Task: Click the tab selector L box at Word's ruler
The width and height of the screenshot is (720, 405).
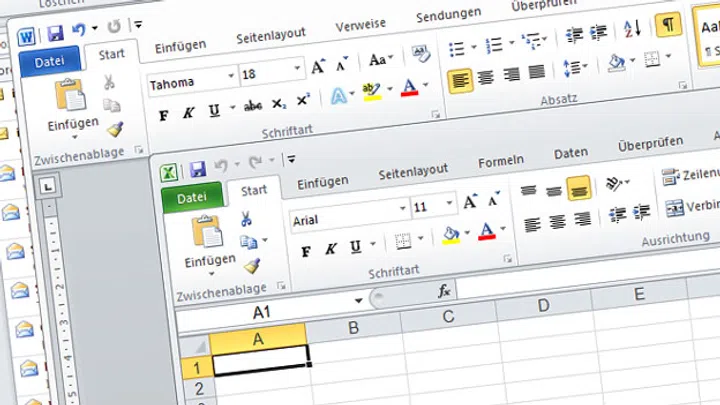Action: pos(47,186)
